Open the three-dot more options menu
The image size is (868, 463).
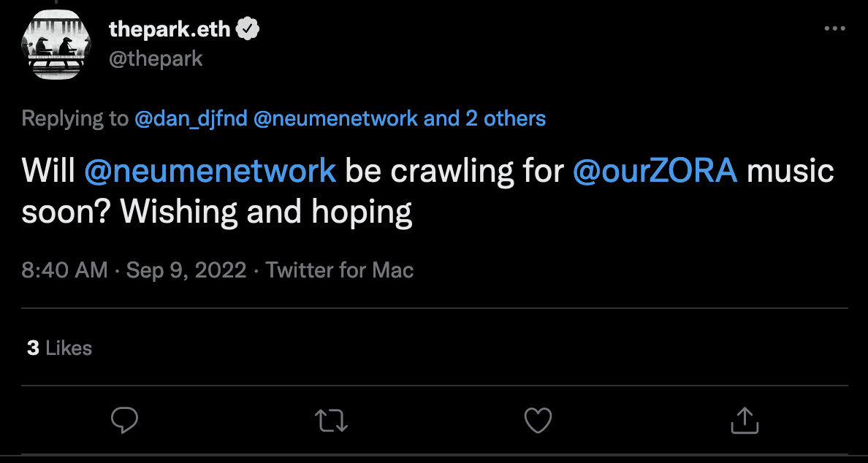tap(835, 28)
